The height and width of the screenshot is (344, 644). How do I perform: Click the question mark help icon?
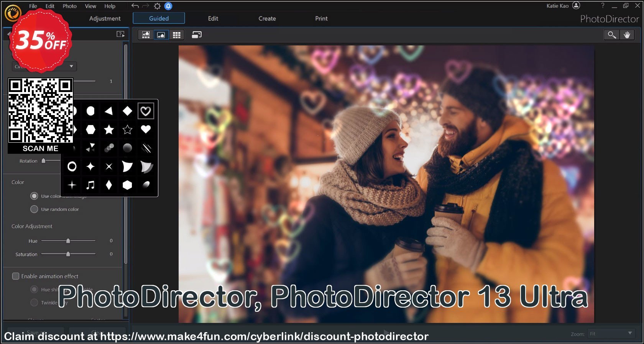pos(603,5)
